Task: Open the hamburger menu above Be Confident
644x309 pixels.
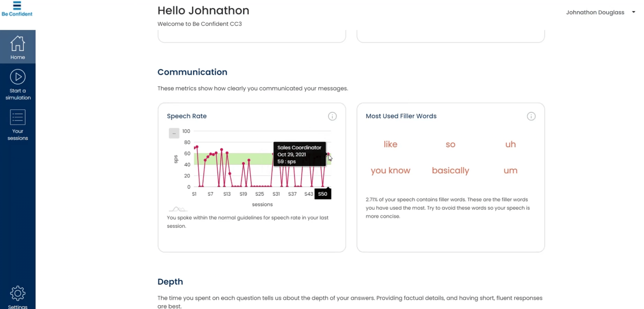Action: [17, 5]
